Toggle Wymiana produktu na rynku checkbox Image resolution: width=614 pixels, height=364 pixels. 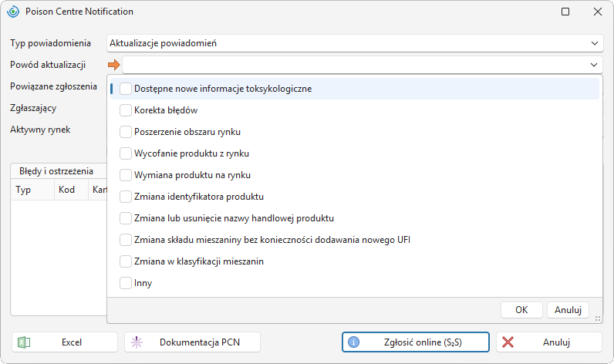pos(126,175)
